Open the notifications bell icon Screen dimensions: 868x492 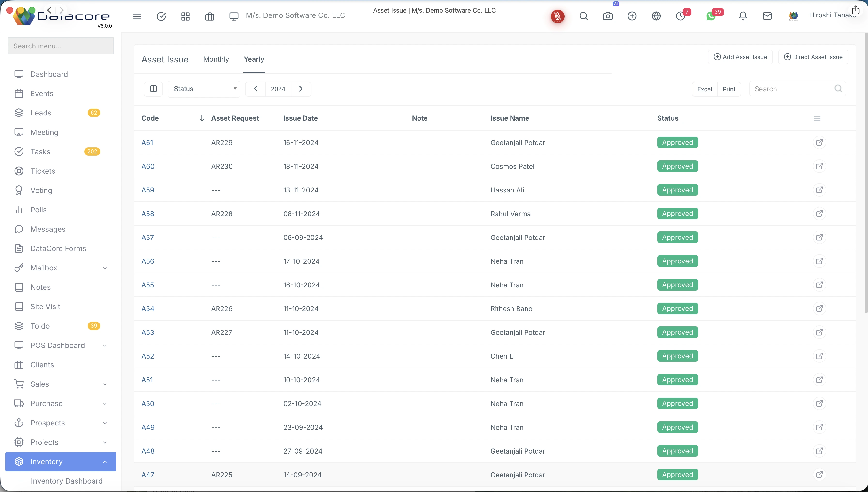[x=743, y=16]
